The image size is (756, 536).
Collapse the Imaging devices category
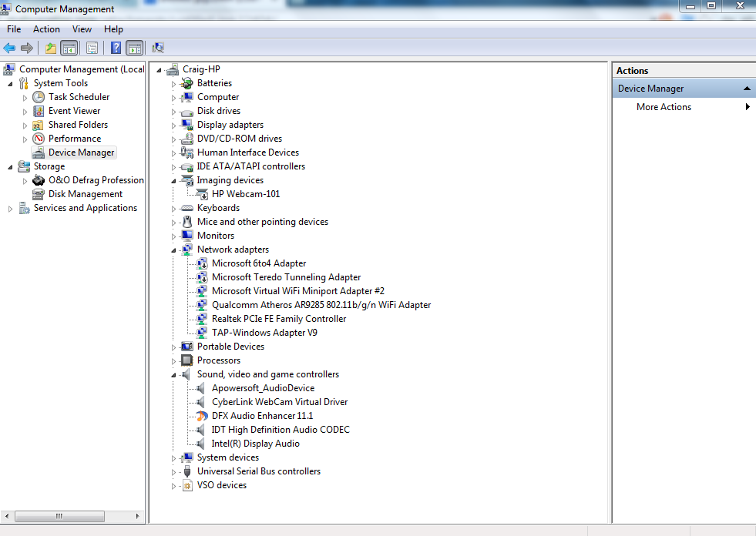(x=173, y=181)
